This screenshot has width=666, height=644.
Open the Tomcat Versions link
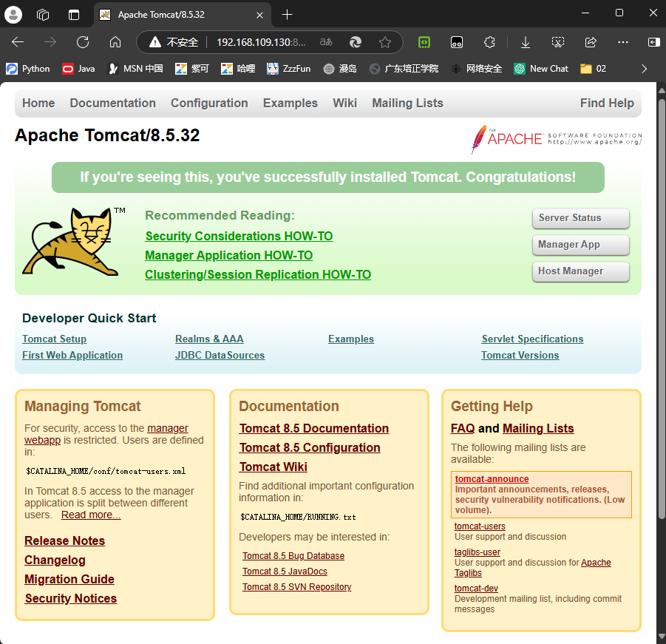coord(520,355)
